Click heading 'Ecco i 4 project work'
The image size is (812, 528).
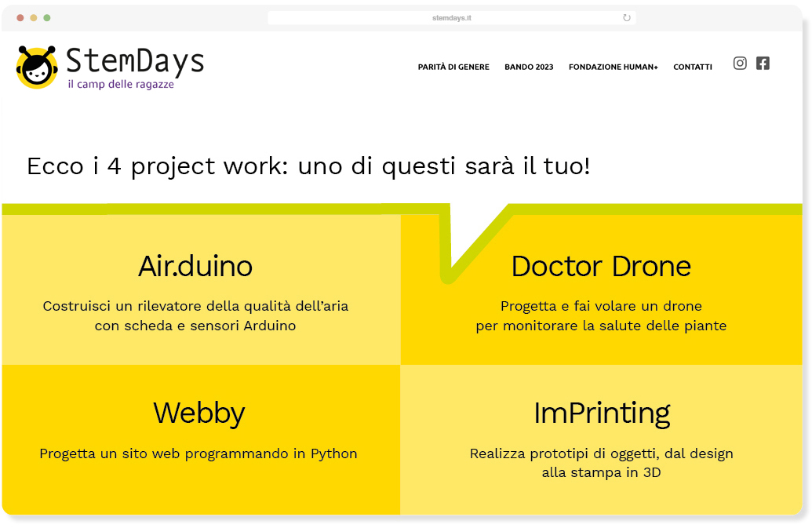point(157,166)
